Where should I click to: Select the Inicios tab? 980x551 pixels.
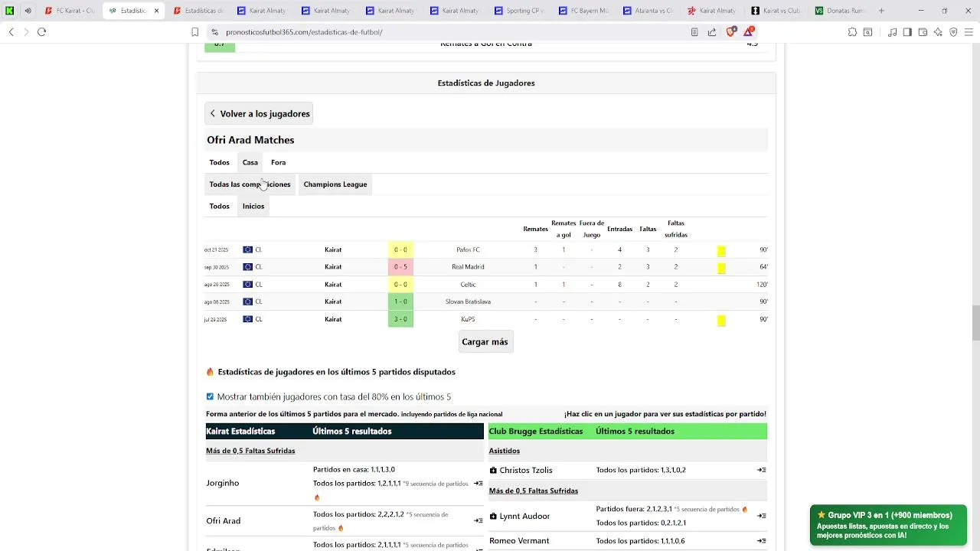coord(253,206)
